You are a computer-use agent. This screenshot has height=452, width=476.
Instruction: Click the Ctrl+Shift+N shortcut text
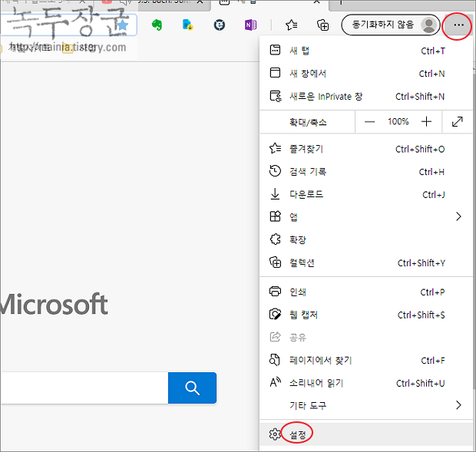pos(420,97)
